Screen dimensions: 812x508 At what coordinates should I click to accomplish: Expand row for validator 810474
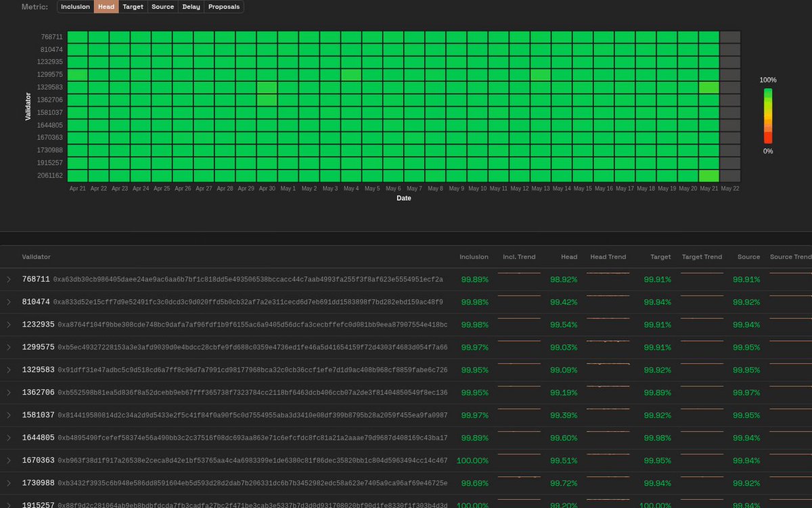[x=9, y=302]
